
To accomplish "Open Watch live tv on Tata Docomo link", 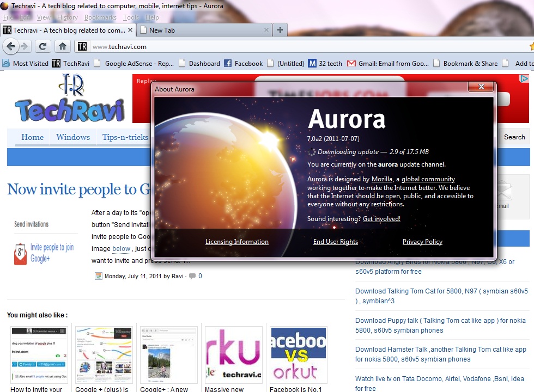I will coord(439,383).
